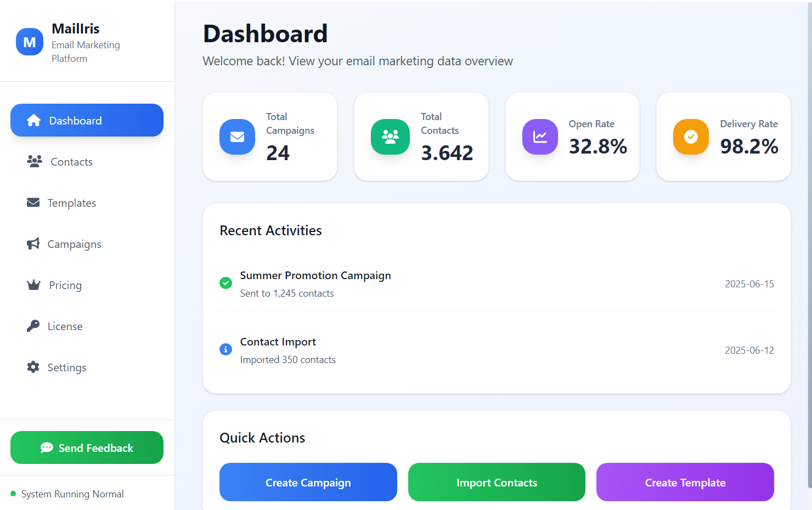The height and width of the screenshot is (510, 812).
Task: Click the Contact Import activity title
Action: point(278,342)
